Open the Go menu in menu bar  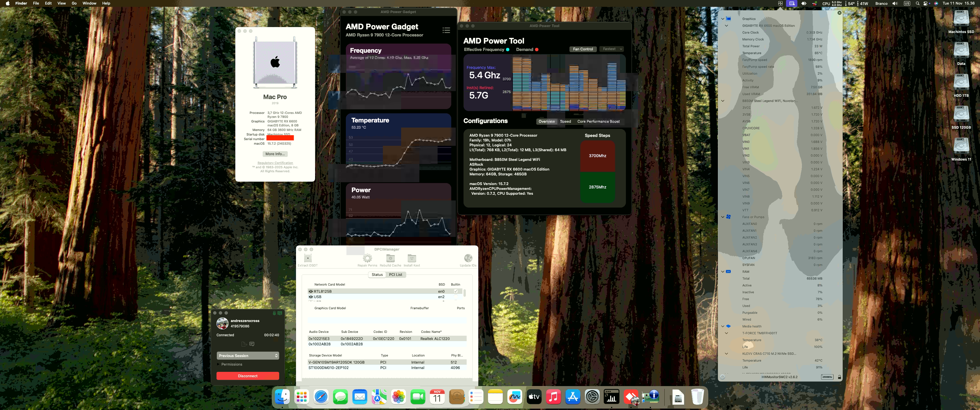[x=74, y=3]
